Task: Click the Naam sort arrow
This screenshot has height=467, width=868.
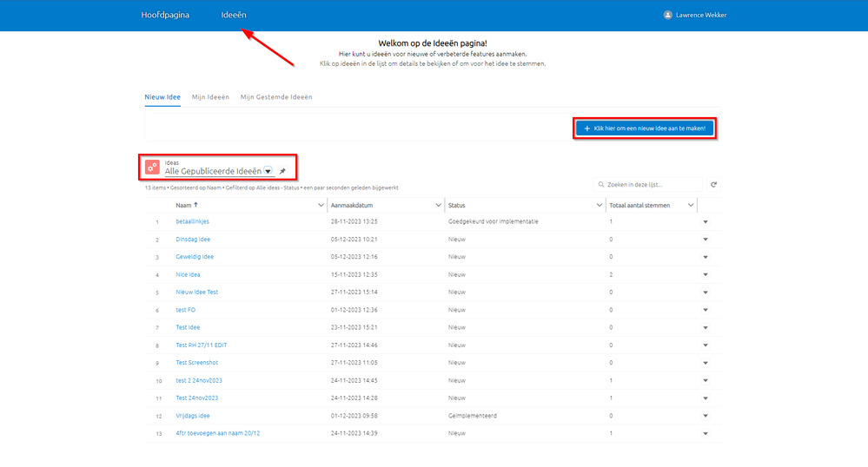Action: [195, 205]
